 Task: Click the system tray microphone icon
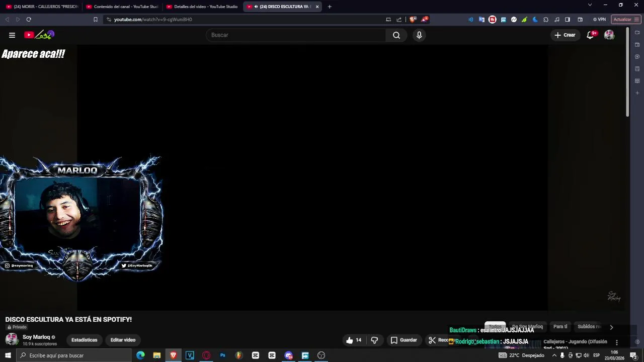pyautogui.click(x=562, y=355)
